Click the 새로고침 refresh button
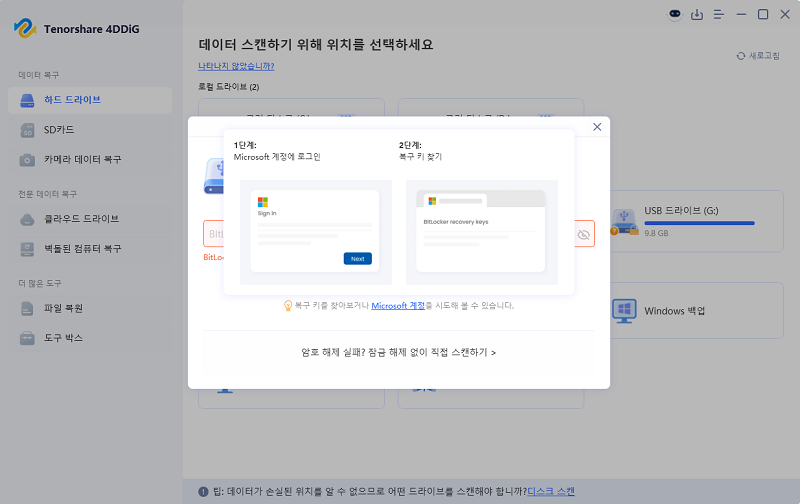The width and height of the screenshot is (800, 504). coord(758,56)
